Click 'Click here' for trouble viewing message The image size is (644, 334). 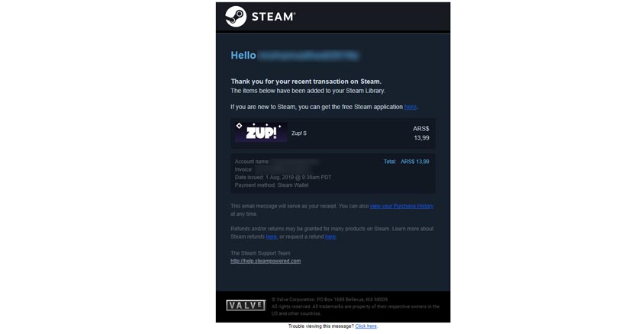pyautogui.click(x=366, y=326)
